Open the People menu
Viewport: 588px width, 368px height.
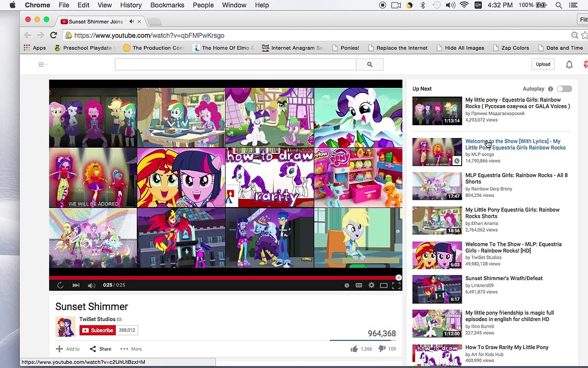[203, 5]
